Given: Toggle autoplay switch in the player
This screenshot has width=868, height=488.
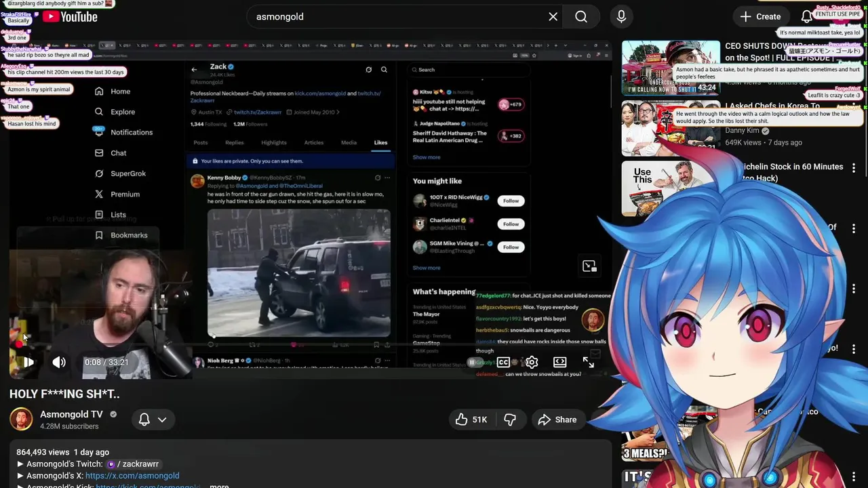Looking at the screenshot, I should coord(475,363).
